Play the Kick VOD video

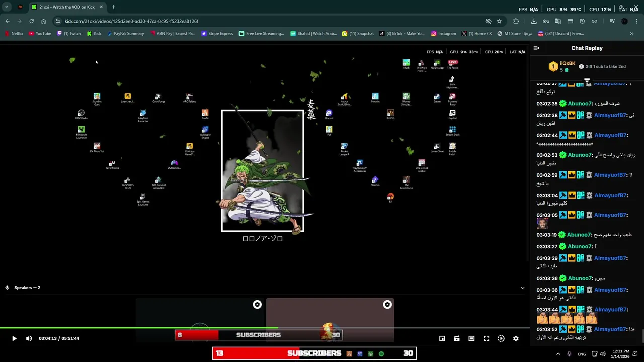click(14, 338)
